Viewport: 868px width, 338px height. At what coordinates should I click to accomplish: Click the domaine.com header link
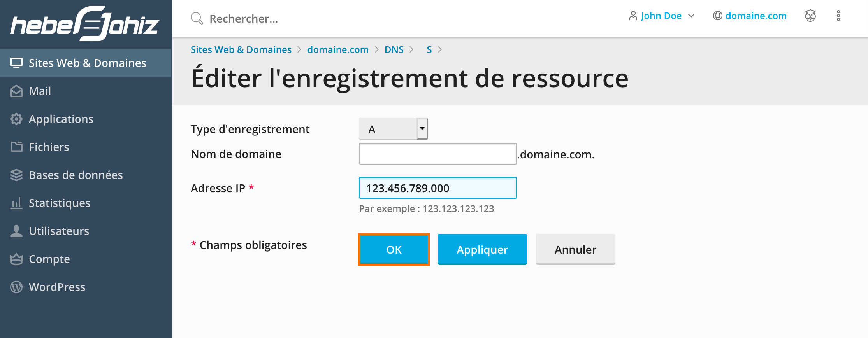point(756,16)
